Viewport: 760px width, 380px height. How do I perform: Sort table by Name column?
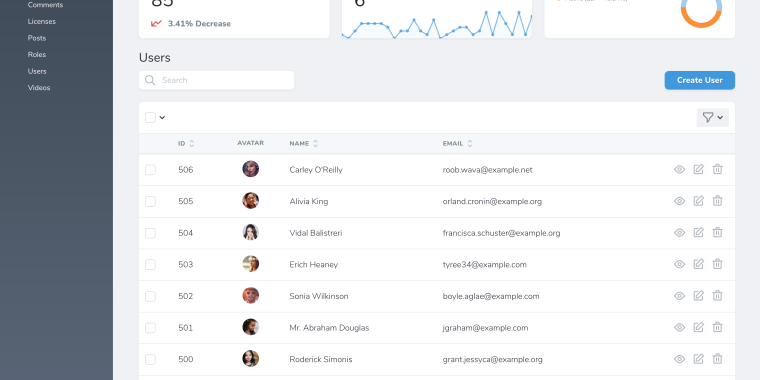tap(304, 143)
